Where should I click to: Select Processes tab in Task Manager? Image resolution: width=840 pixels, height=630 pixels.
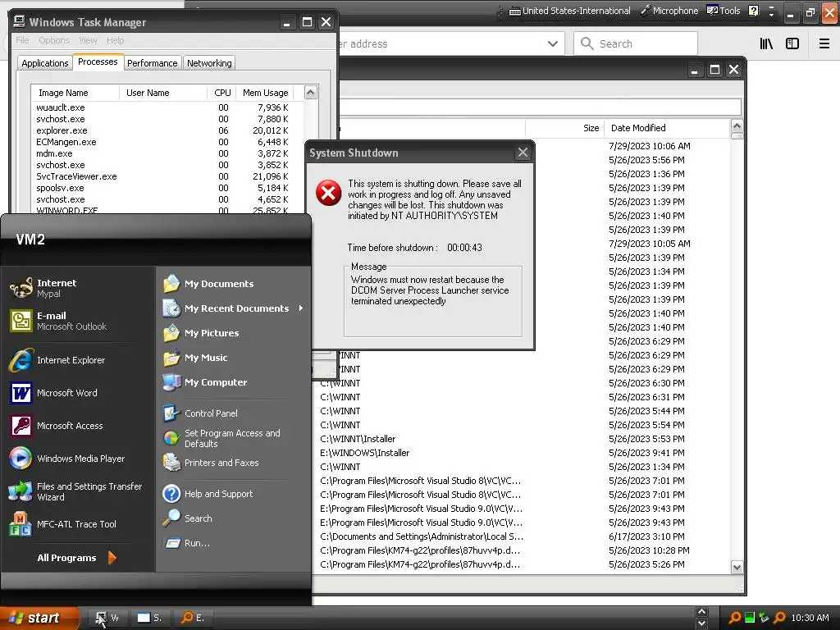[98, 62]
